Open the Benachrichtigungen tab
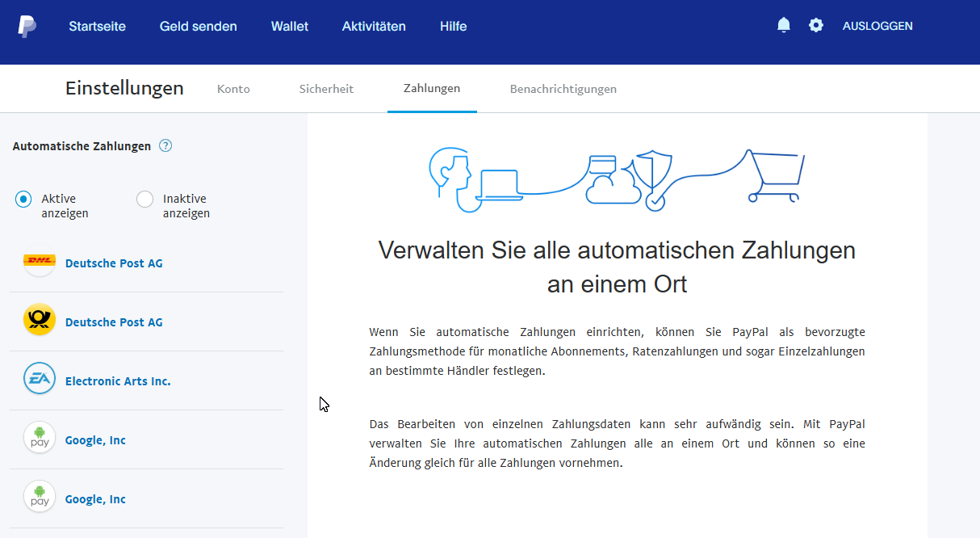This screenshot has height=538, width=980. tap(563, 89)
